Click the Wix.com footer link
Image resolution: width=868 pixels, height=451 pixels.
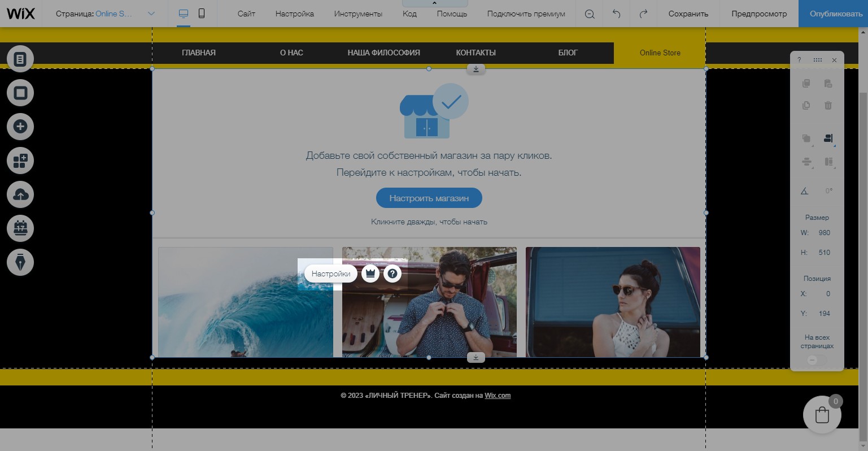[x=498, y=396]
